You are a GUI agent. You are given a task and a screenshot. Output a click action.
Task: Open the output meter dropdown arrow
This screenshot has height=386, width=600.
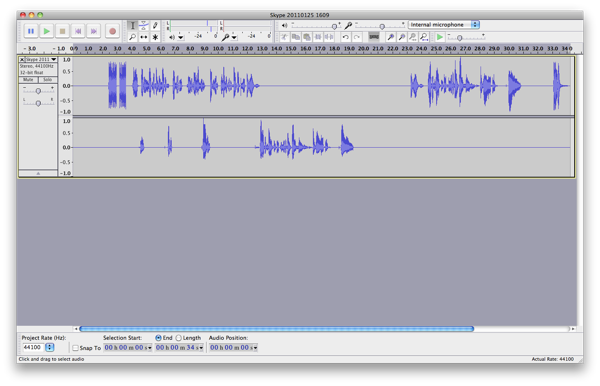(x=181, y=37)
